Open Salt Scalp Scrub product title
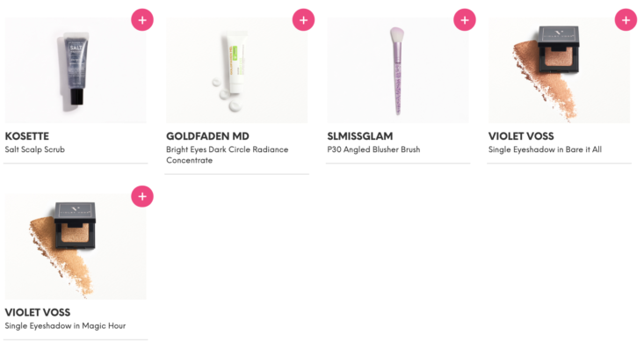Screen dimensions: 644x350 click(x=35, y=149)
